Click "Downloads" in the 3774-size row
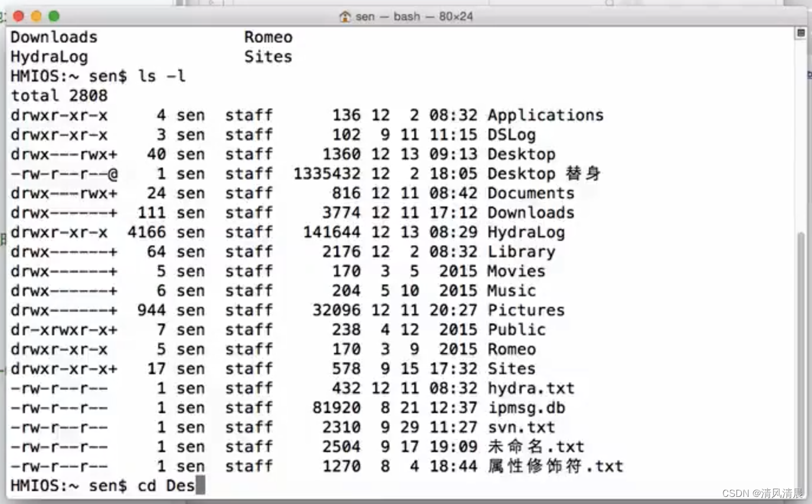812x504 pixels. tap(531, 212)
